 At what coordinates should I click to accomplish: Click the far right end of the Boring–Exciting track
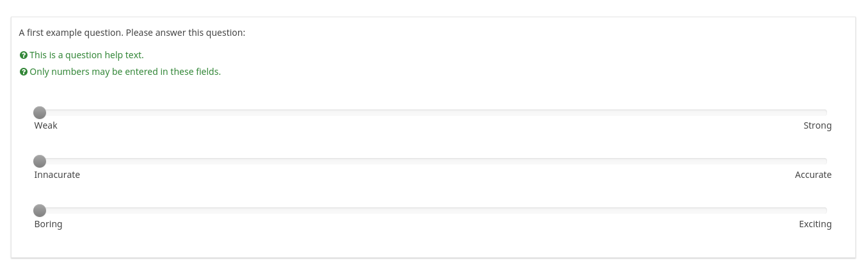824,211
